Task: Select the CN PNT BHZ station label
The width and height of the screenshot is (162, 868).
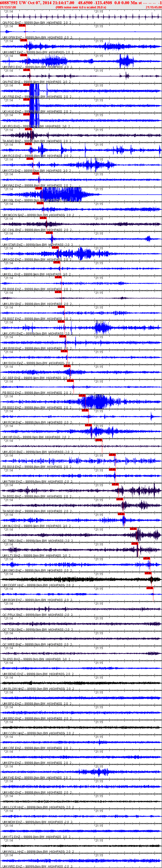Action: pyautogui.click(x=37, y=82)
